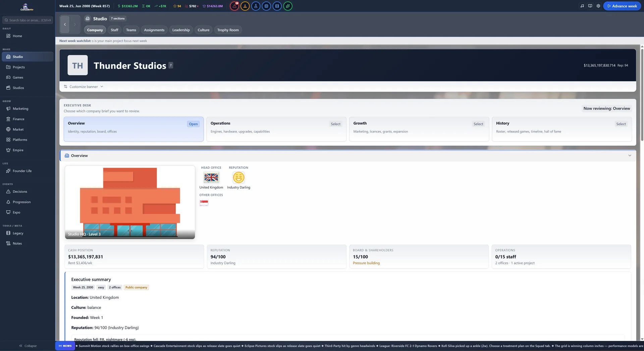Click the Industry Darling reputation face

click(238, 177)
